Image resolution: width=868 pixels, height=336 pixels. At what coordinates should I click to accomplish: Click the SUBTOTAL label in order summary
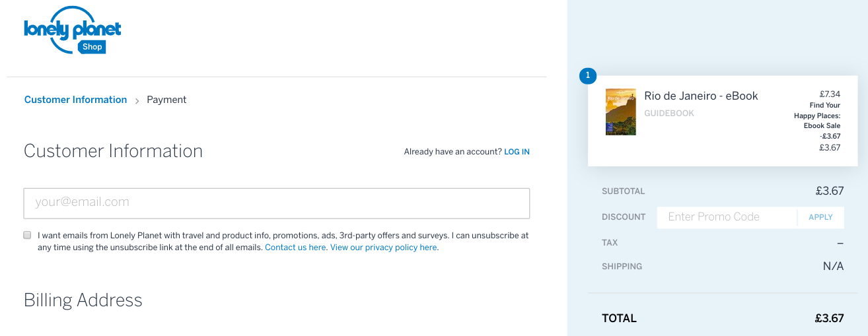coord(623,191)
